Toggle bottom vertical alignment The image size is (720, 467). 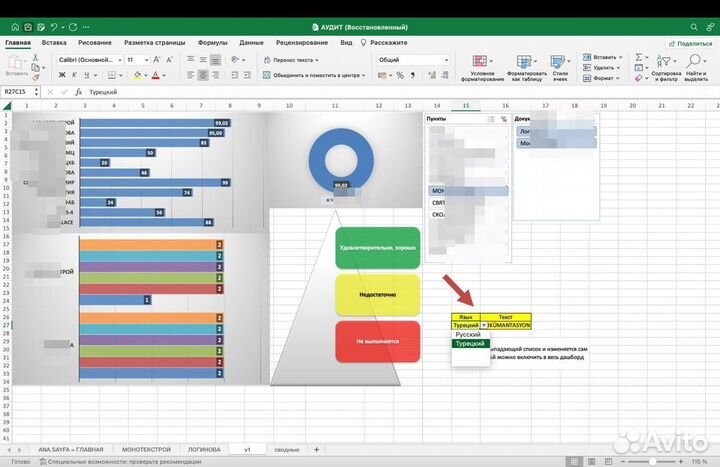coord(215,60)
